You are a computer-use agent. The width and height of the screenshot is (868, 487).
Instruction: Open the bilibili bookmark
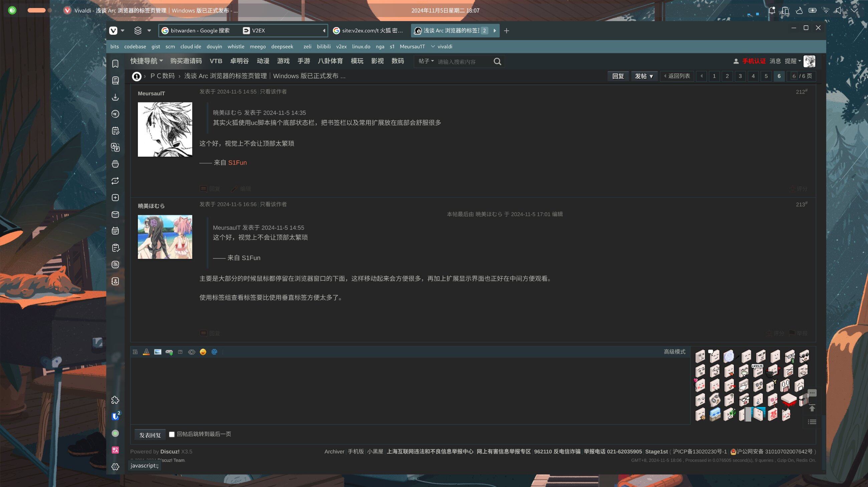323,46
